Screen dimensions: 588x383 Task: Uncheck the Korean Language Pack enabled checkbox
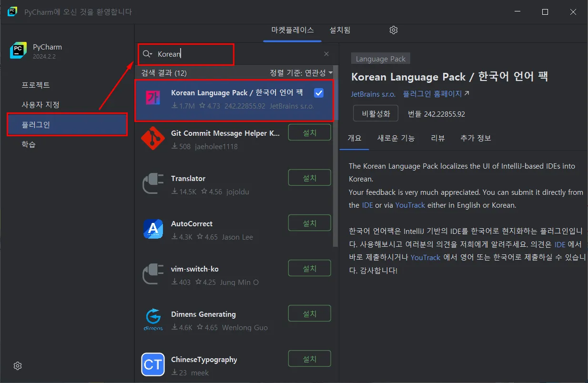pyautogui.click(x=319, y=93)
